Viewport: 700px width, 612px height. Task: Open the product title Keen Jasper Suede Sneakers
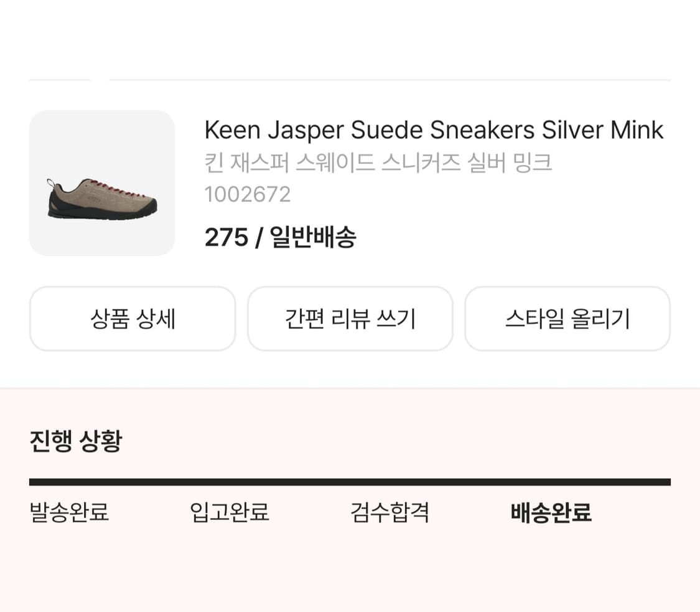pyautogui.click(x=434, y=129)
